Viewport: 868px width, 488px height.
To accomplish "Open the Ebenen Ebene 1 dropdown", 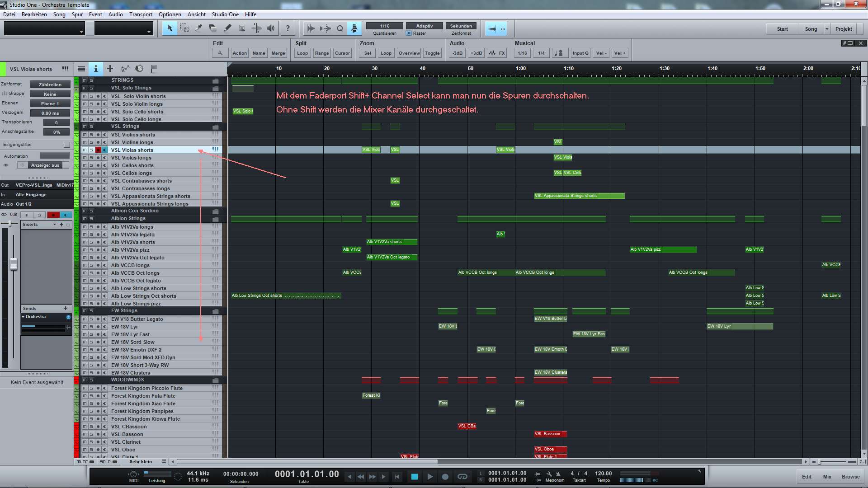I will [x=50, y=103].
